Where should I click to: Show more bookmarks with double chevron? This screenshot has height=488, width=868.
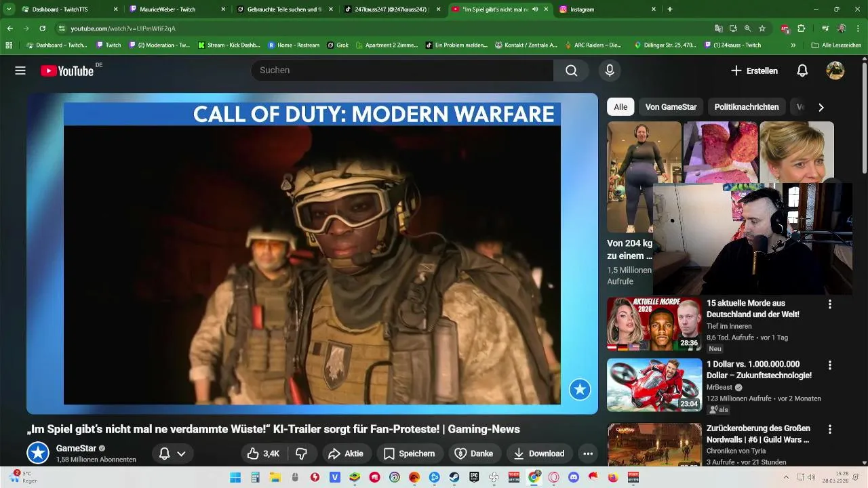coord(793,45)
